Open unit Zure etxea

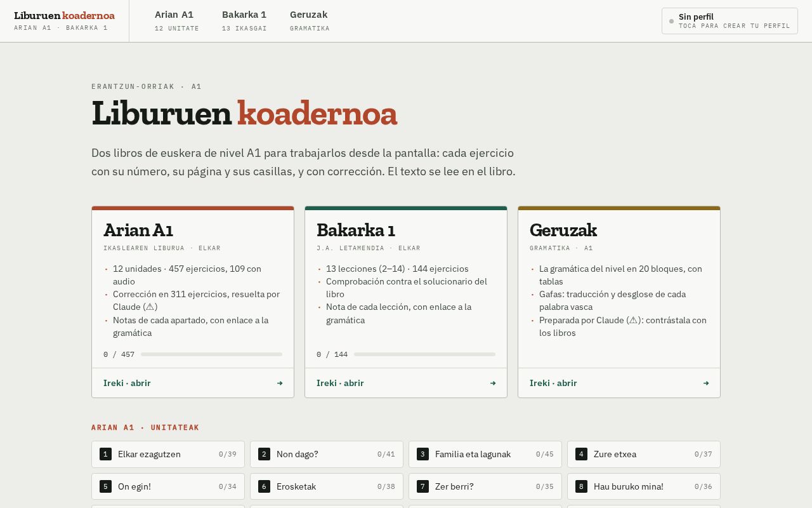pos(644,454)
